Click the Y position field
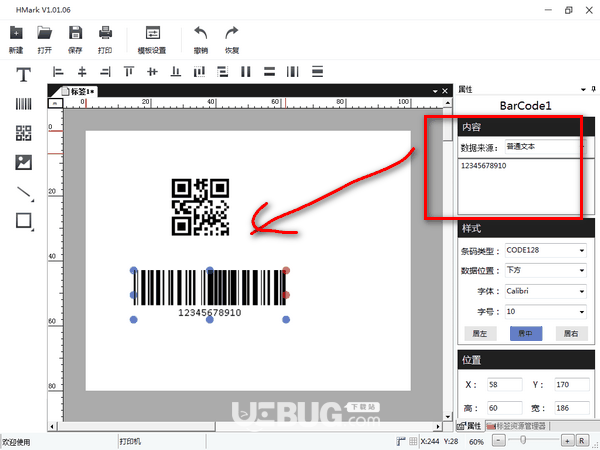 tap(572, 385)
